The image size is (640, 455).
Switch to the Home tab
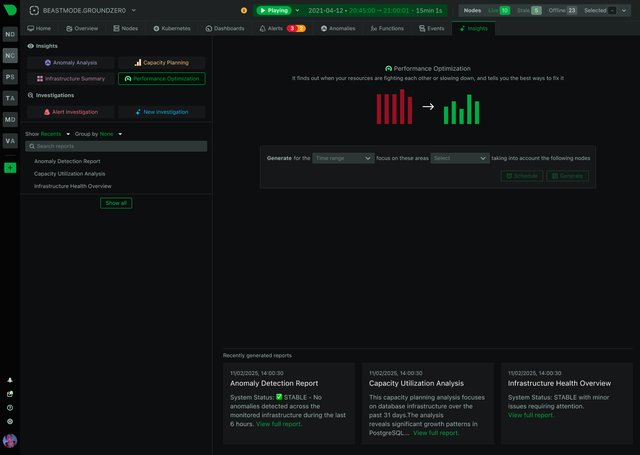point(39,29)
